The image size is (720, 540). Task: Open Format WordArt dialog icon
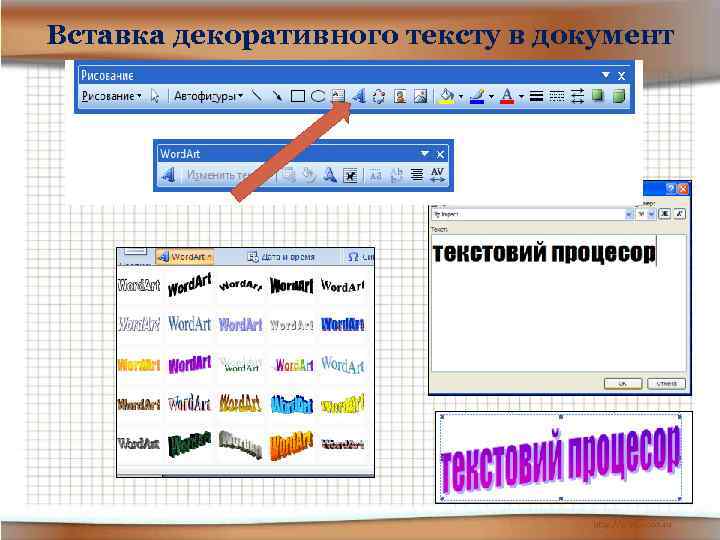tap(309, 175)
